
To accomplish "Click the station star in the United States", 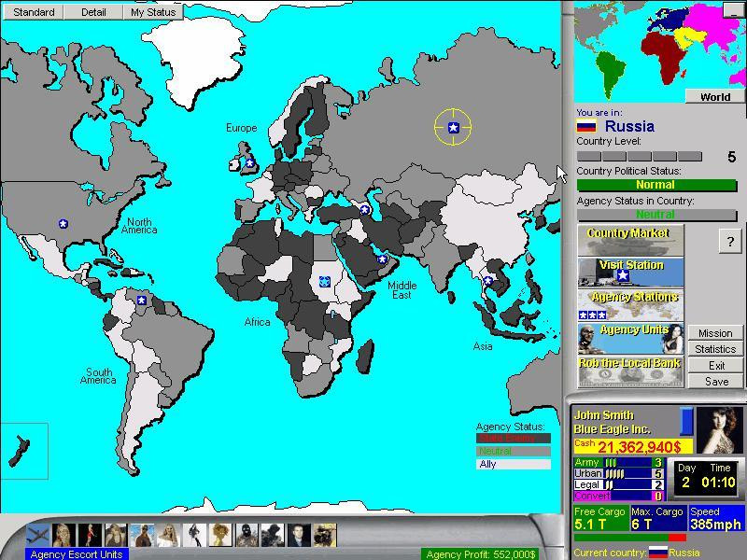I will [x=63, y=223].
